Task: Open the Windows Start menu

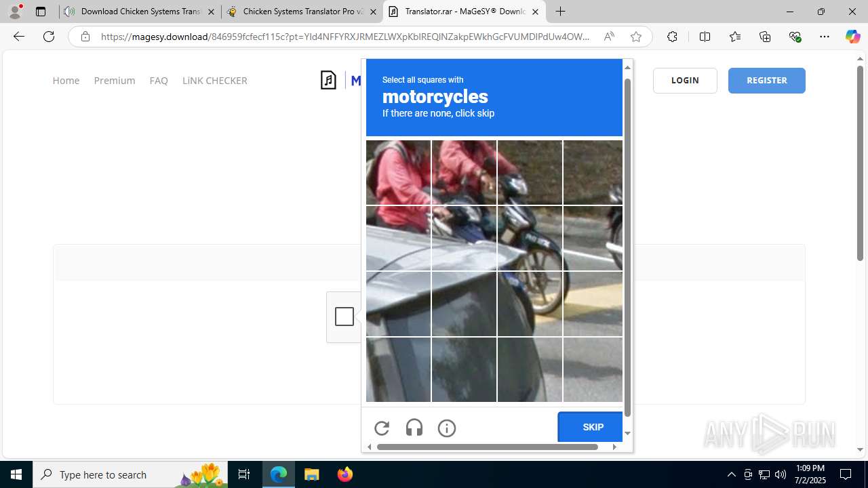Action: tap(16, 474)
